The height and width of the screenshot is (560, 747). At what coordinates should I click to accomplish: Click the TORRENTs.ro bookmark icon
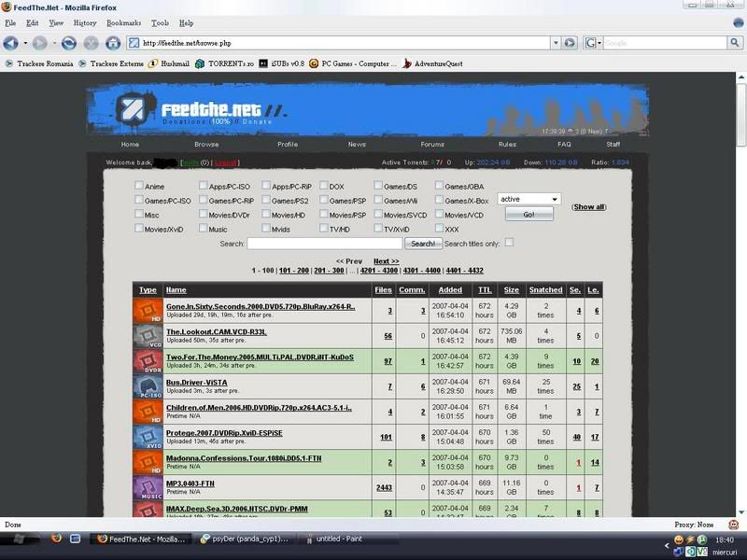200,63
